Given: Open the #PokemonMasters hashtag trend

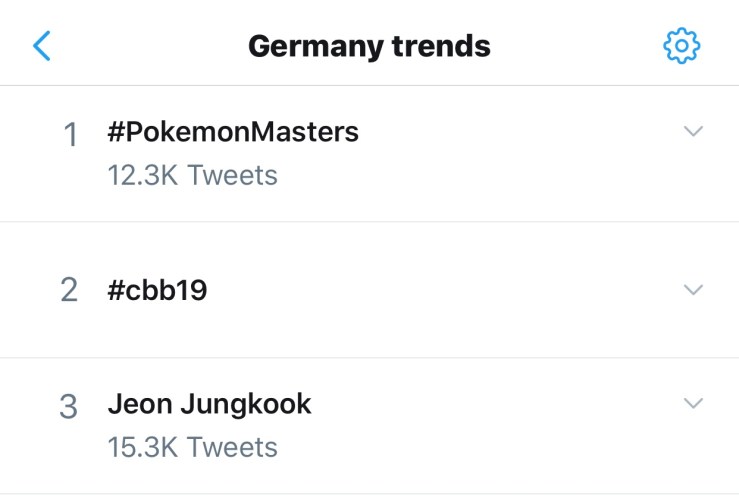Looking at the screenshot, I should (x=232, y=132).
